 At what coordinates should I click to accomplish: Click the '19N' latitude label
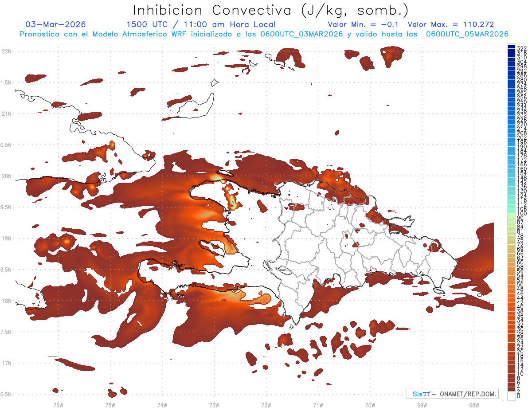[x=6, y=238]
